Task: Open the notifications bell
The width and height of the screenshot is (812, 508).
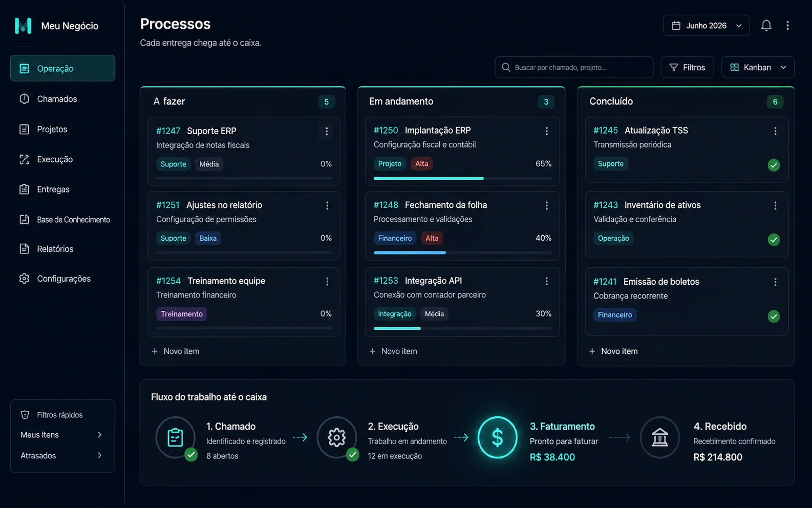Action: point(766,26)
